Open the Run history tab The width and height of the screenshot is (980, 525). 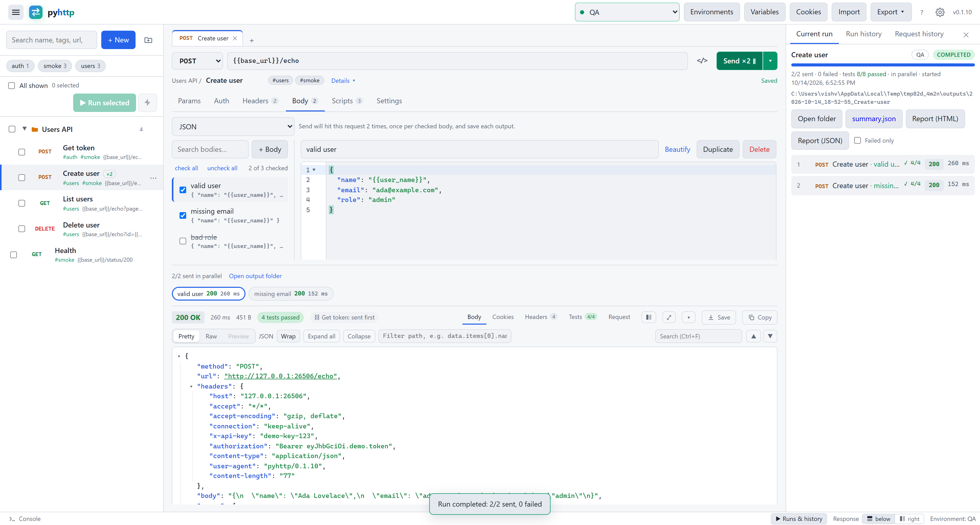(864, 34)
